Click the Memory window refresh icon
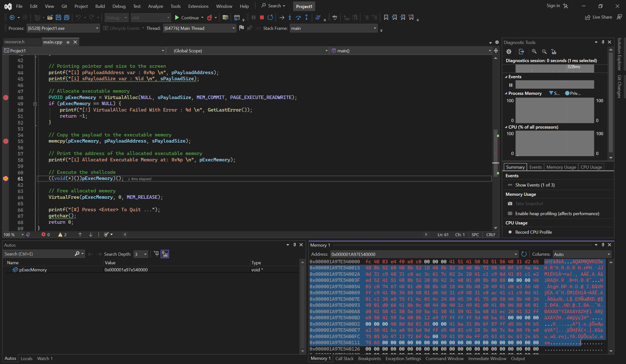This screenshot has height=364, width=626. click(x=524, y=254)
